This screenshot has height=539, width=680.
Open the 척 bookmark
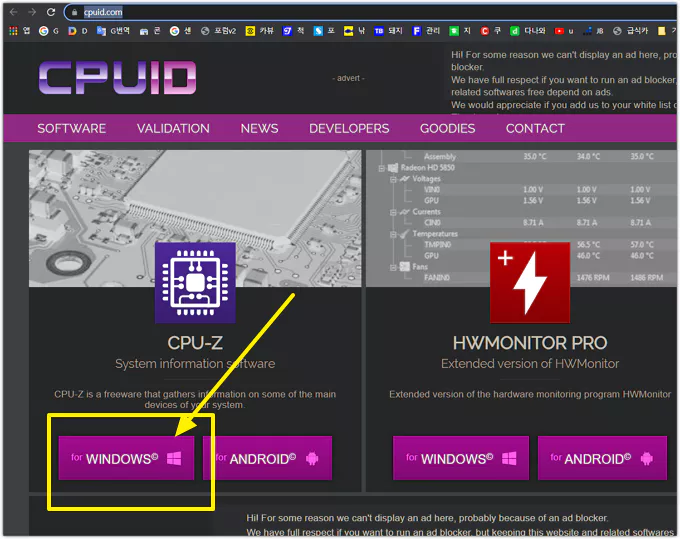point(293,31)
